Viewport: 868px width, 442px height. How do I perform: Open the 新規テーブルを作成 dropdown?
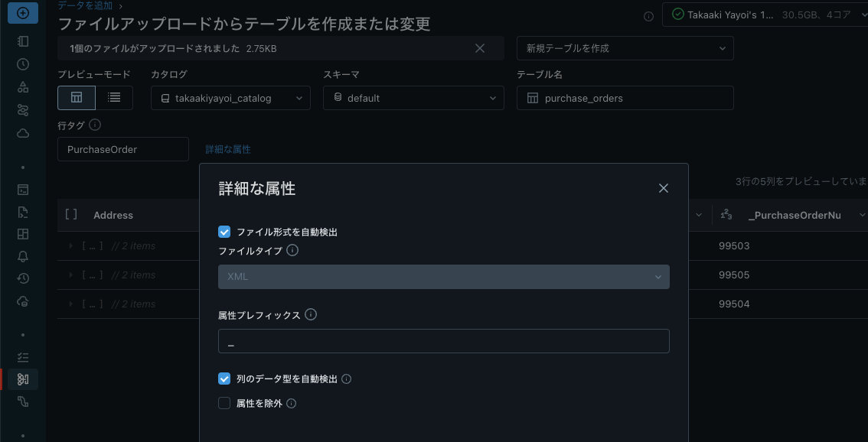pos(625,47)
